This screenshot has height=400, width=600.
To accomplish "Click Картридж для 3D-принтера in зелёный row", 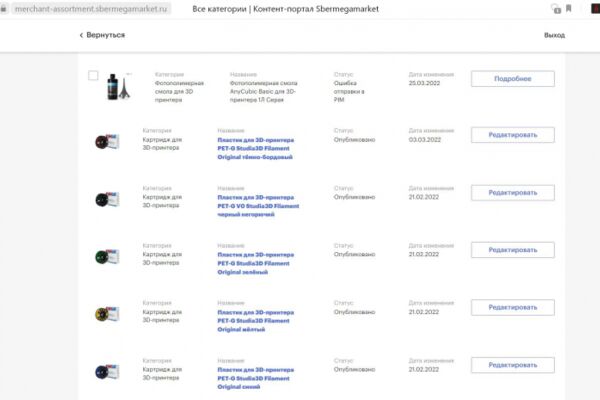I will (162, 258).
